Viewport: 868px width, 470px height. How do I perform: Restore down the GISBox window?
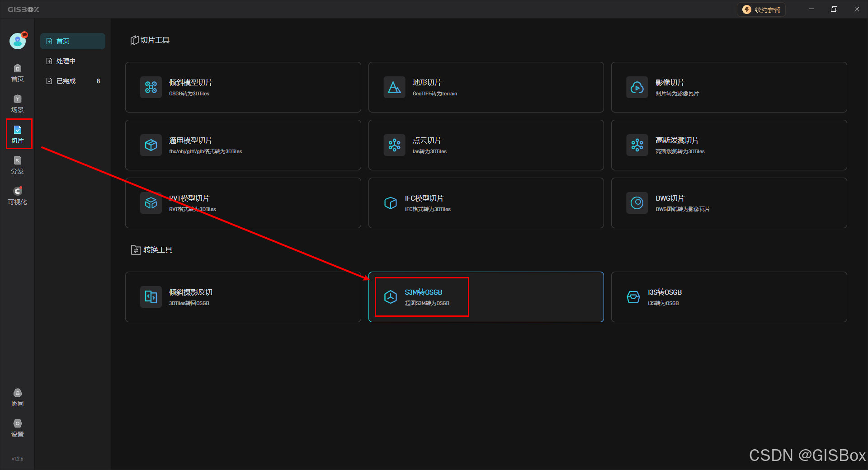[834, 9]
